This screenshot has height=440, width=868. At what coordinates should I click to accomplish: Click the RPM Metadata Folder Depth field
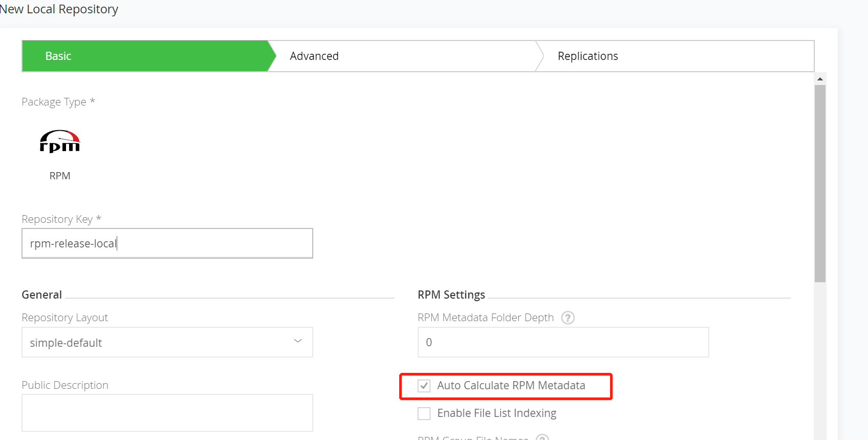click(x=563, y=342)
